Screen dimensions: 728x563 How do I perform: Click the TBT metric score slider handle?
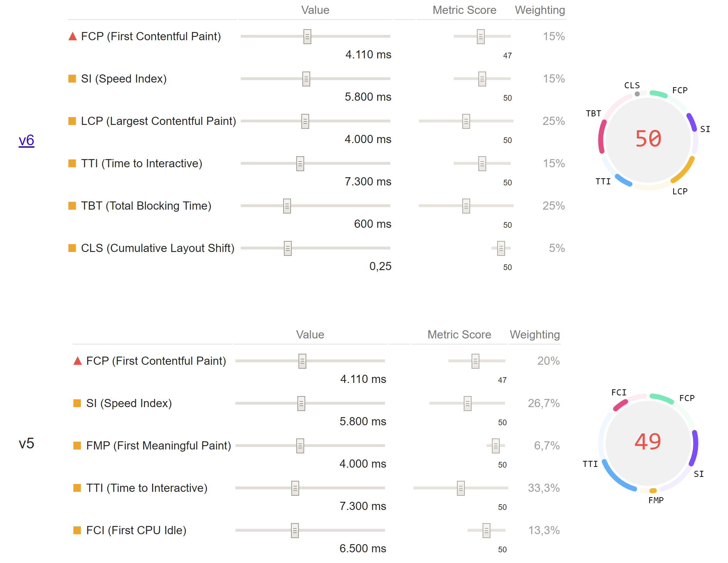coord(466,206)
